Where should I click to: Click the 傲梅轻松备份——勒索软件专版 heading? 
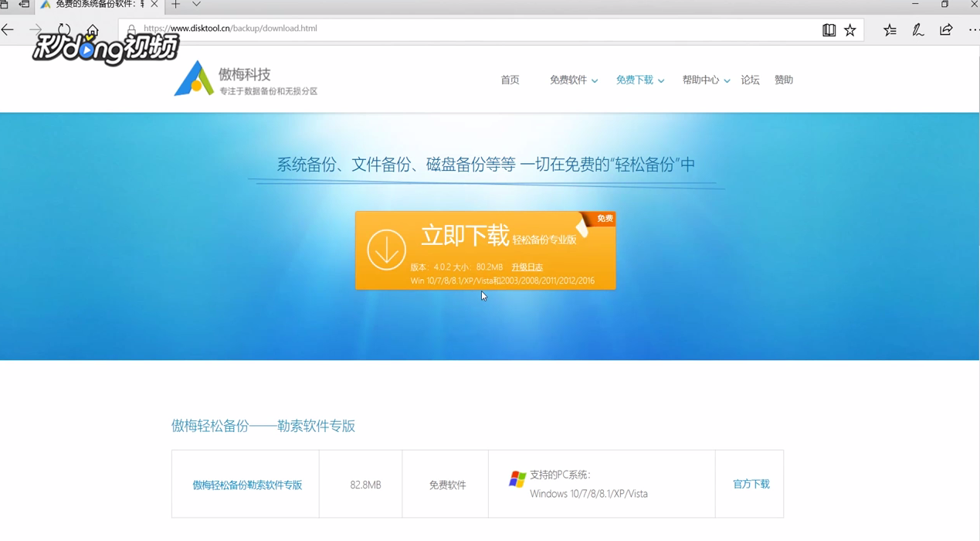pos(263,426)
